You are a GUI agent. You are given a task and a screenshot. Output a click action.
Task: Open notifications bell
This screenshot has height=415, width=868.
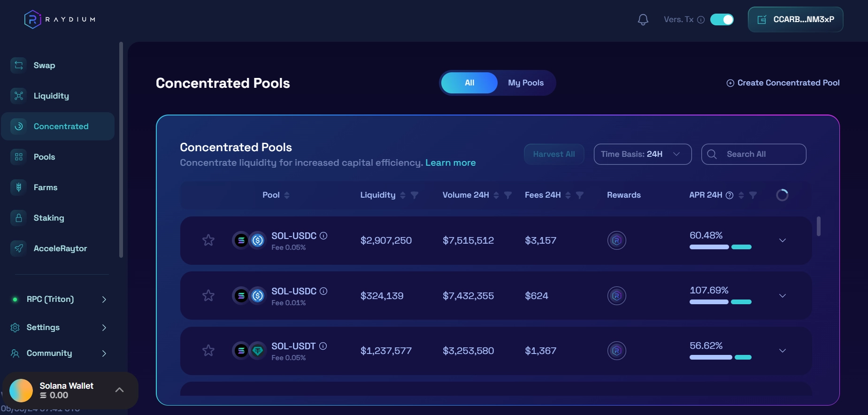coord(643,20)
